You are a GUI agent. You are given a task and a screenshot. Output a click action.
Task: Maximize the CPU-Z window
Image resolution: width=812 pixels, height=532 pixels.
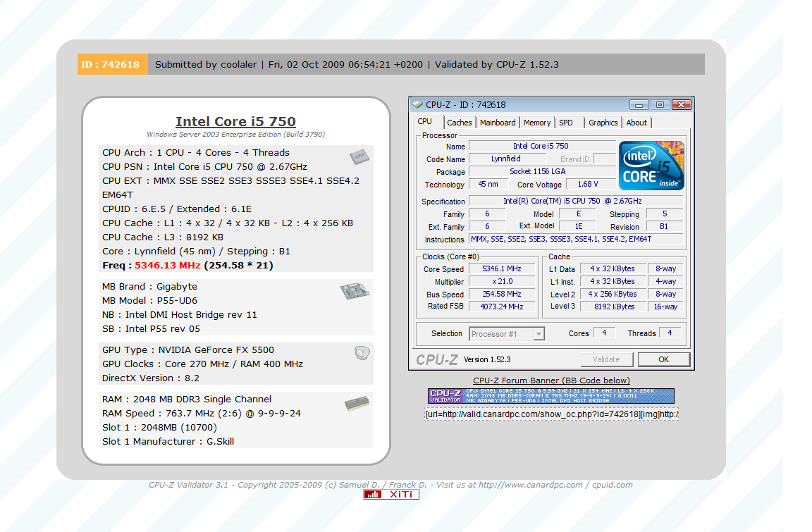[660, 105]
